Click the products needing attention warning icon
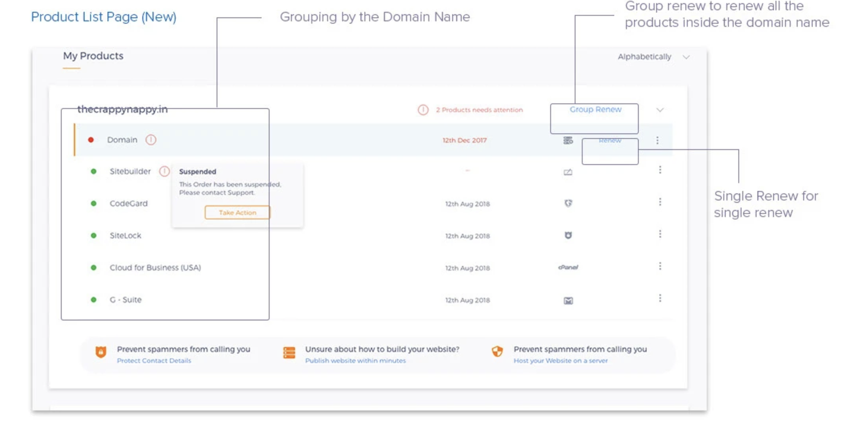 pos(423,110)
